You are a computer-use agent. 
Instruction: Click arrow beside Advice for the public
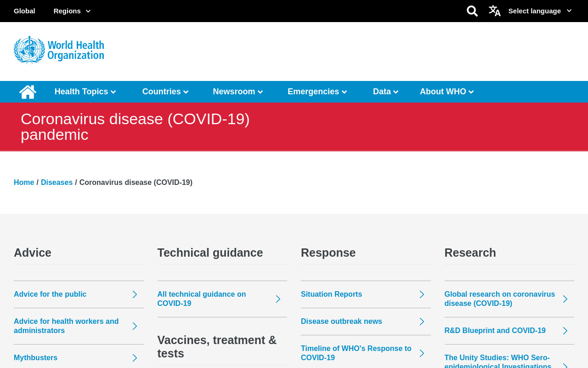click(135, 294)
